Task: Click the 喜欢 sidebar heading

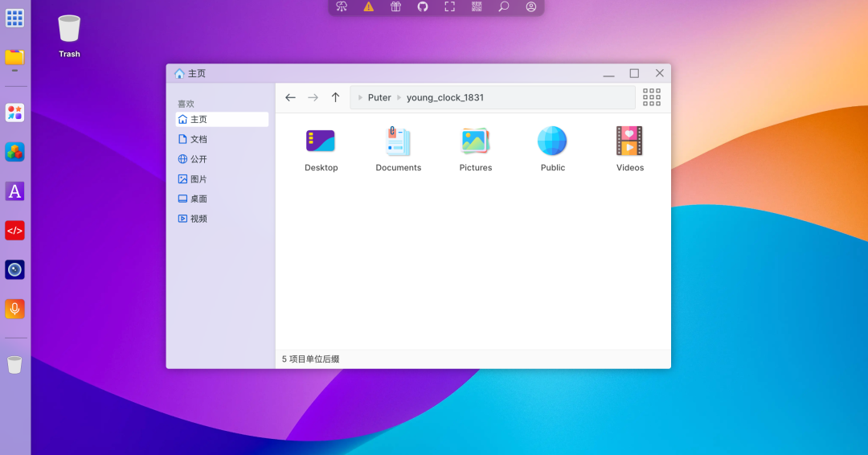Action: (186, 104)
